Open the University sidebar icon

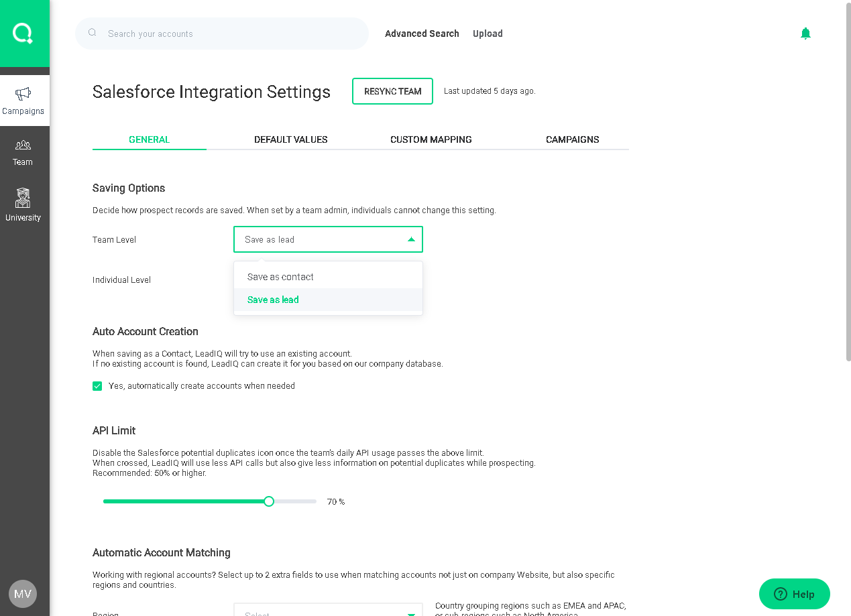pos(23,204)
